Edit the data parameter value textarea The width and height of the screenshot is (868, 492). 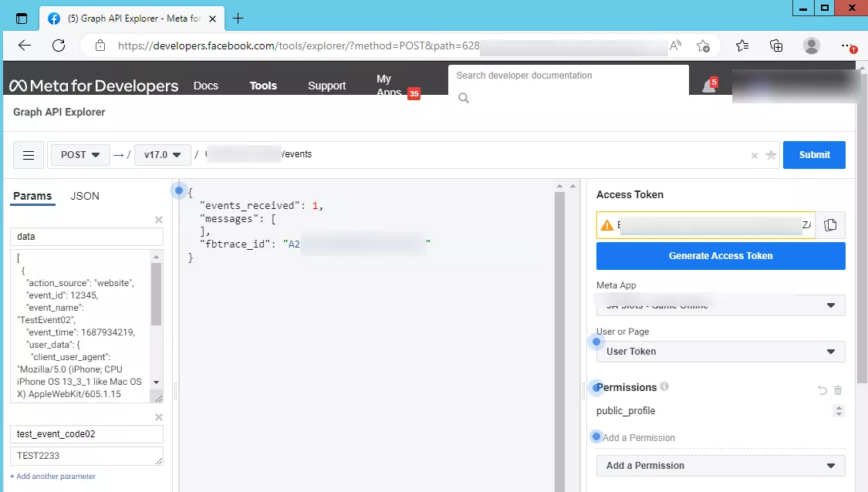80,326
